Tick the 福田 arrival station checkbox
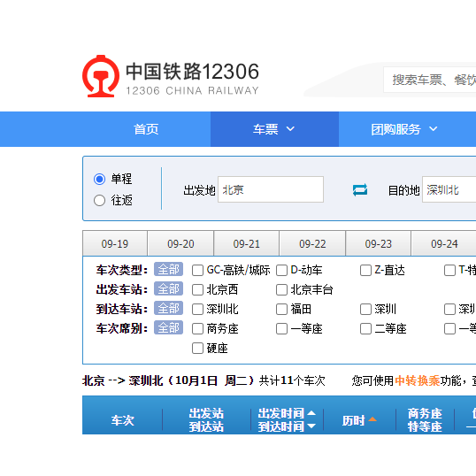This screenshot has height=476, width=476. click(281, 310)
